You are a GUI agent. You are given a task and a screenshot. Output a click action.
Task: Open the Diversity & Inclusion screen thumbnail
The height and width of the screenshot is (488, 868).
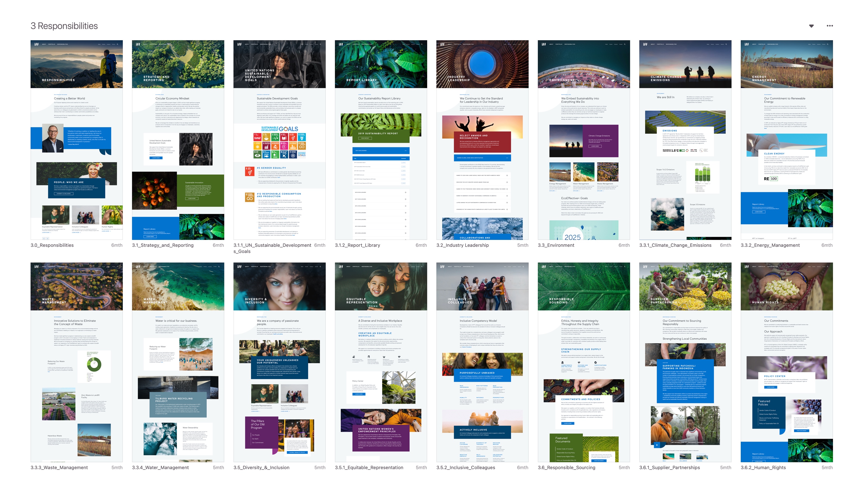click(x=279, y=362)
